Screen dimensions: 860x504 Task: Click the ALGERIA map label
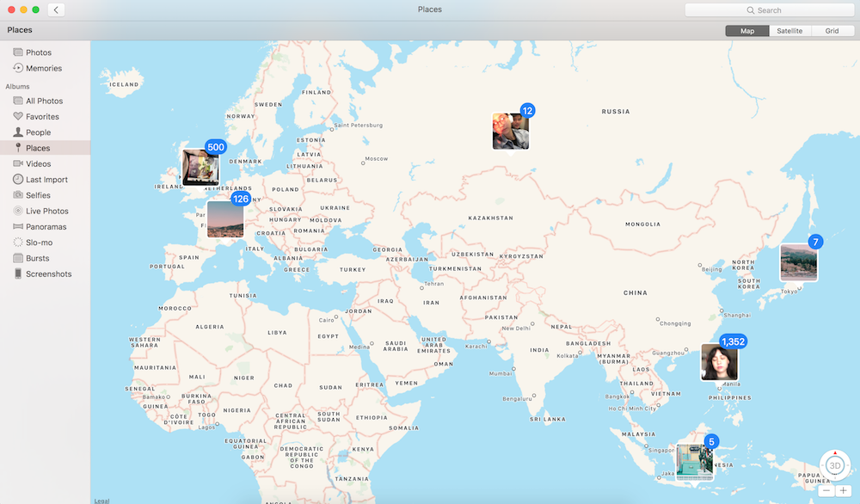click(x=210, y=326)
